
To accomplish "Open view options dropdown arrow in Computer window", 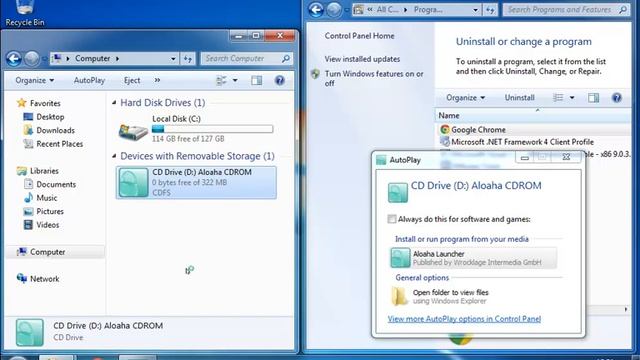I will coord(235,80).
